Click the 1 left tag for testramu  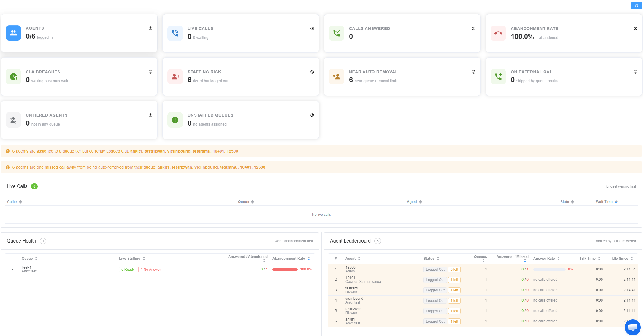454,290
